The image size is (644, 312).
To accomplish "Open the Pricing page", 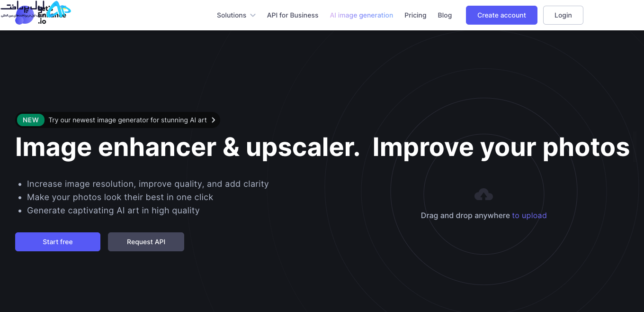I will (x=415, y=15).
